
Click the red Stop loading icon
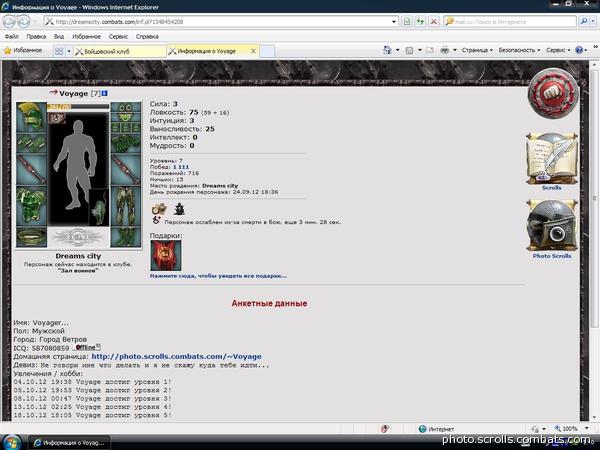point(434,21)
